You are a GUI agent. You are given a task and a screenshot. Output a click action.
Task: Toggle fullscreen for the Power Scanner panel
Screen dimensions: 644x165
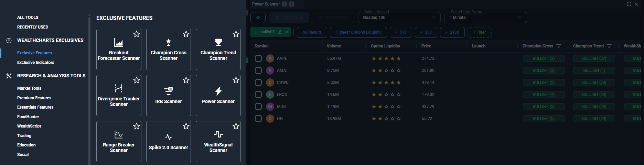(629, 4)
